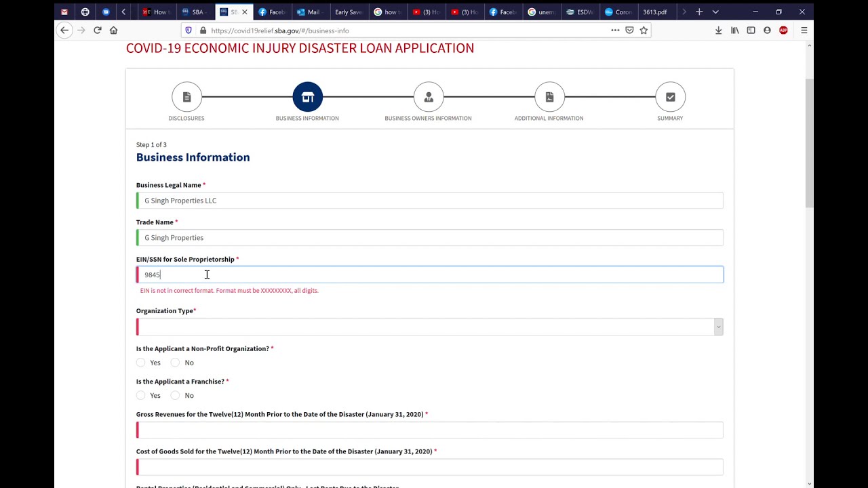Open page actions three-dot menu
The width and height of the screenshot is (868, 488).
[x=615, y=30]
